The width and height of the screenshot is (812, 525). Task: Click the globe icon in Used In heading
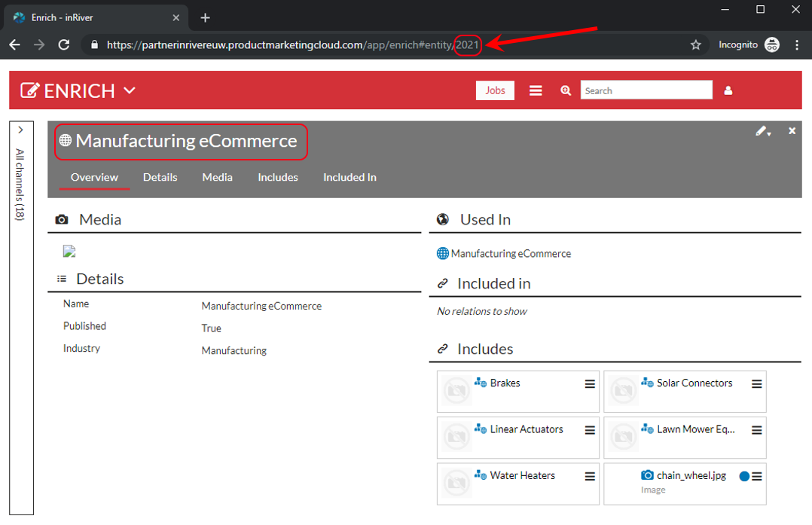coord(443,219)
